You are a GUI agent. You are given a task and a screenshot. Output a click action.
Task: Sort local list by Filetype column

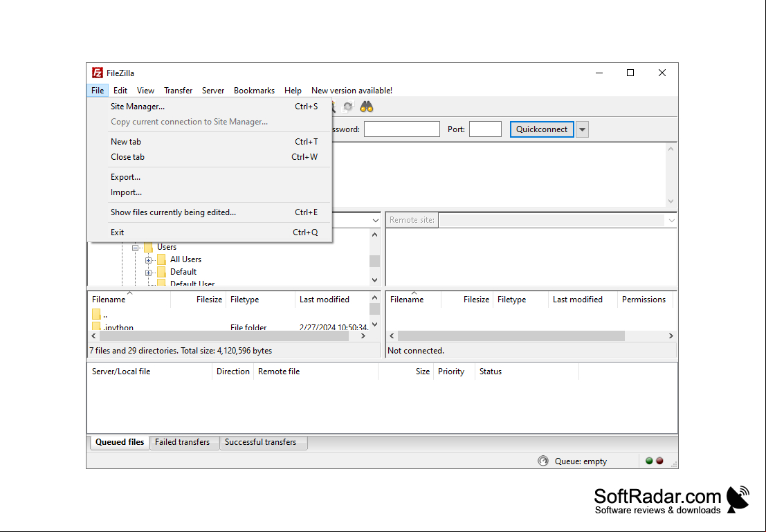[260, 300]
